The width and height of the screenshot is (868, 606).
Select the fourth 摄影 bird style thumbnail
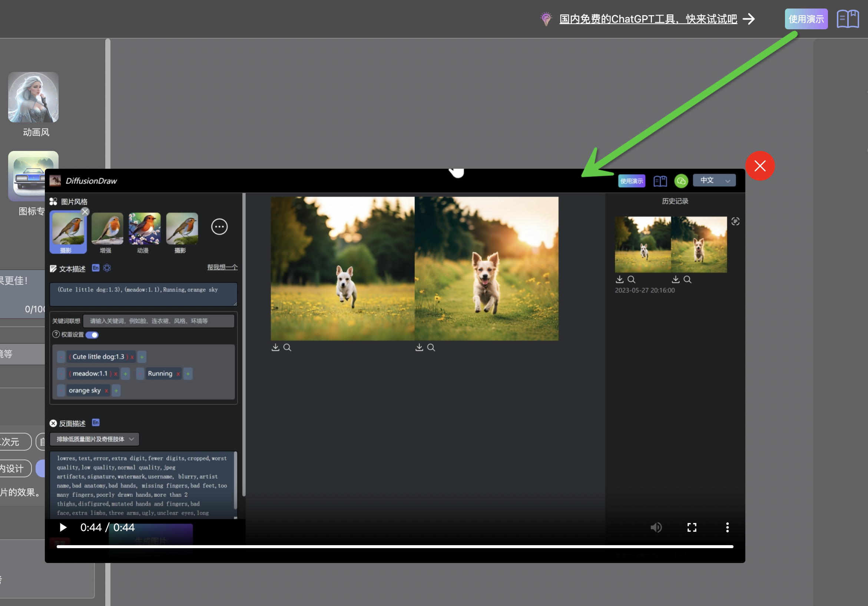click(182, 228)
